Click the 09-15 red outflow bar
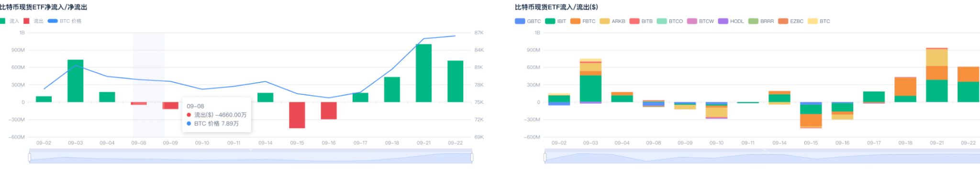Viewport: 980px width, 173px height. [x=297, y=115]
